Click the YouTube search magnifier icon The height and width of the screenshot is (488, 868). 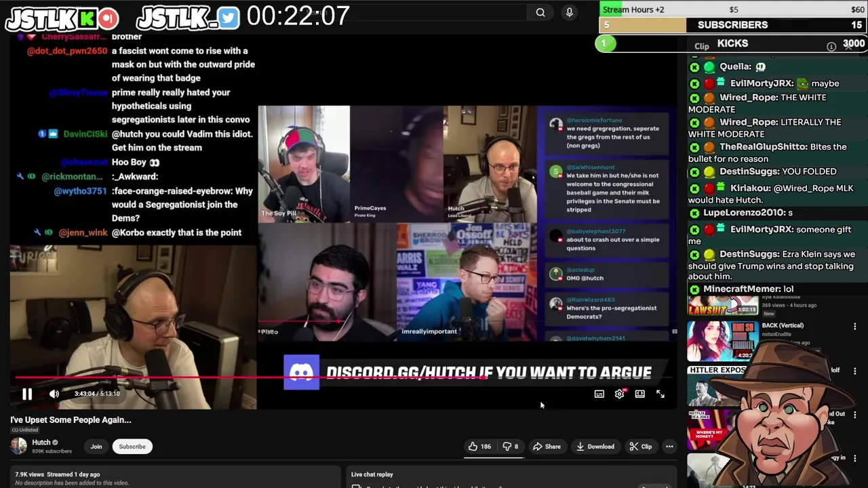point(540,12)
